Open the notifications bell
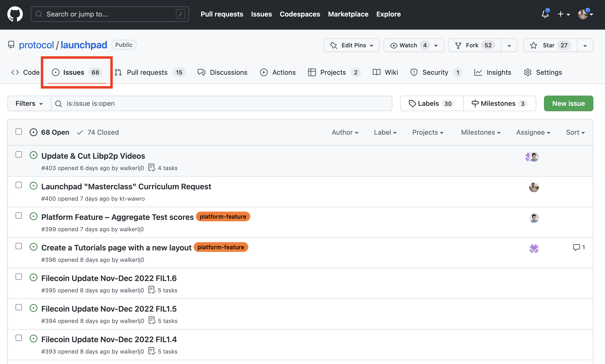Viewport: 605px width, 364px height. (545, 14)
